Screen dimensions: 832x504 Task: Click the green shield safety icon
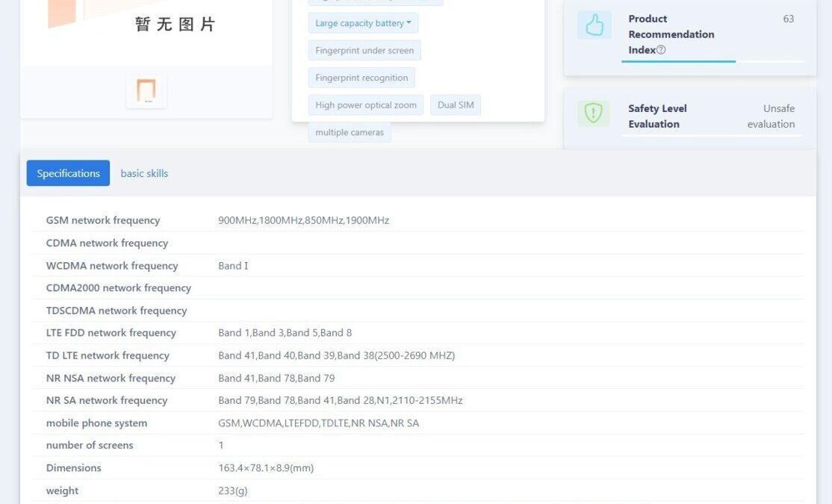pyautogui.click(x=594, y=113)
